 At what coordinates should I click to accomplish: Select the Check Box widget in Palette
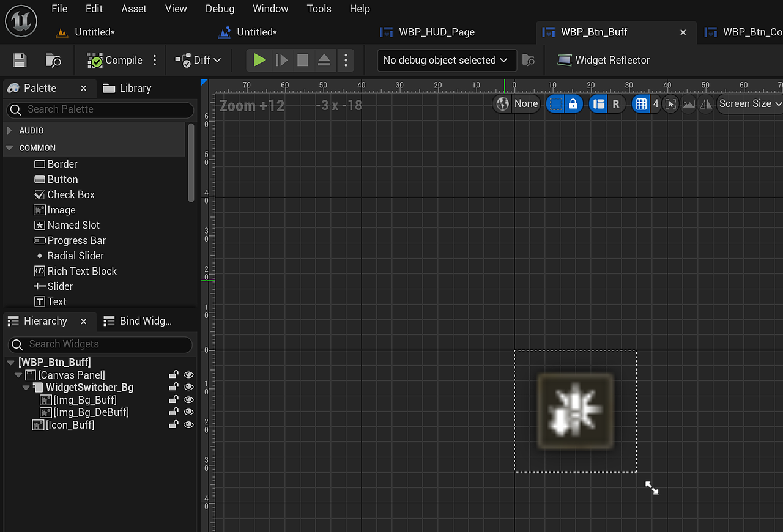(64, 194)
